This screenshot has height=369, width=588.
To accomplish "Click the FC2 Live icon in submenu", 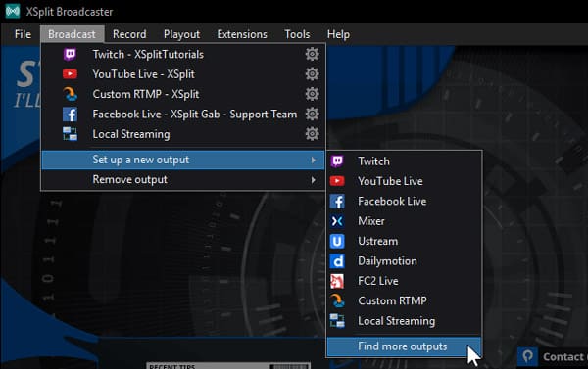I will (337, 281).
